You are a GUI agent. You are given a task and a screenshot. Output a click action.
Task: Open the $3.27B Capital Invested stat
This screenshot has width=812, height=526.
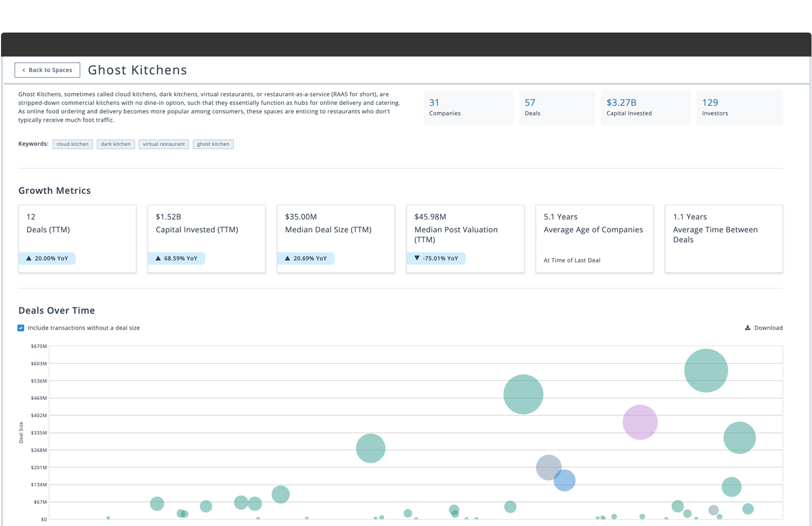pyautogui.click(x=645, y=108)
